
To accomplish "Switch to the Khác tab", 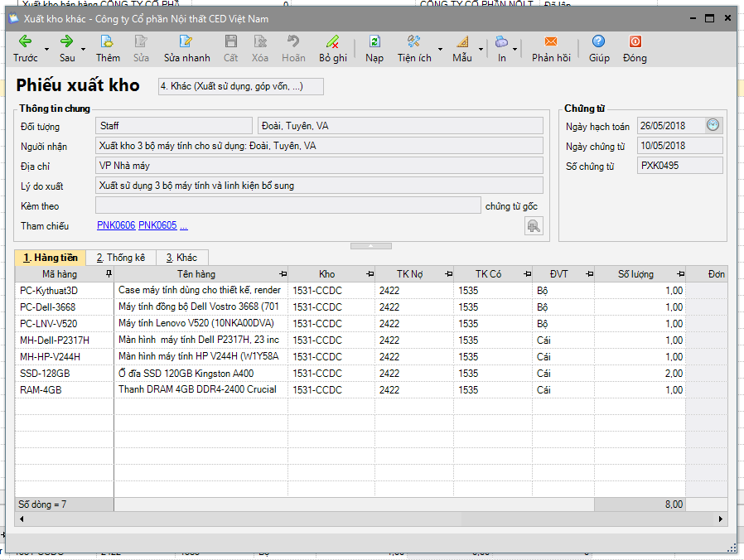I will pos(181,258).
